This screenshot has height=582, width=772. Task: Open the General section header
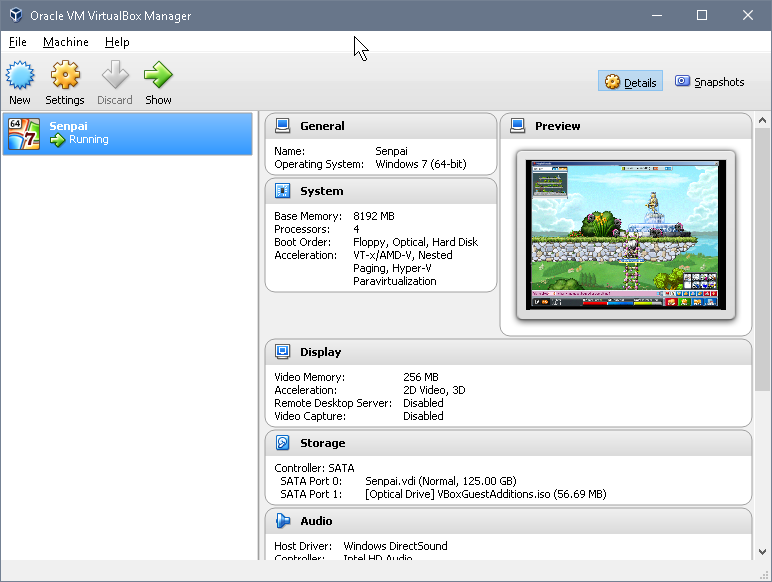(381, 126)
